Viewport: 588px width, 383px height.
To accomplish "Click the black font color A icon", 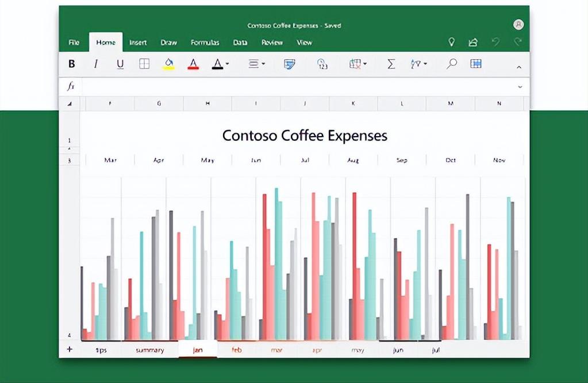I will click(x=217, y=64).
